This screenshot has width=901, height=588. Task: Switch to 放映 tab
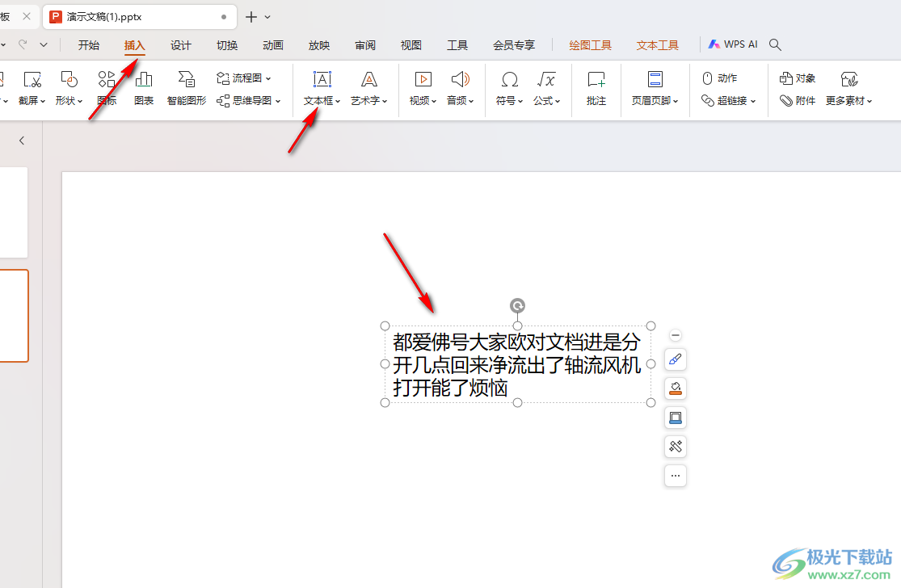pyautogui.click(x=319, y=44)
